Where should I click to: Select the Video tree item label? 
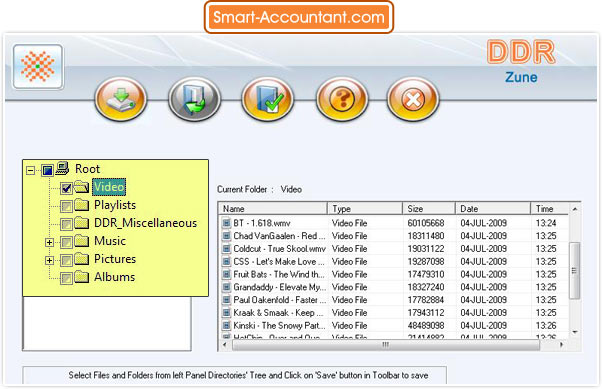[109, 187]
